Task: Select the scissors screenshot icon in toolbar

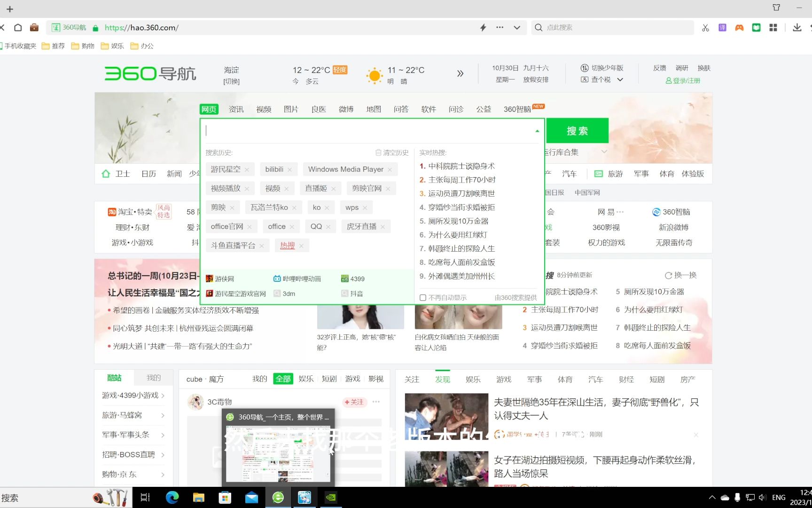Action: click(x=705, y=27)
